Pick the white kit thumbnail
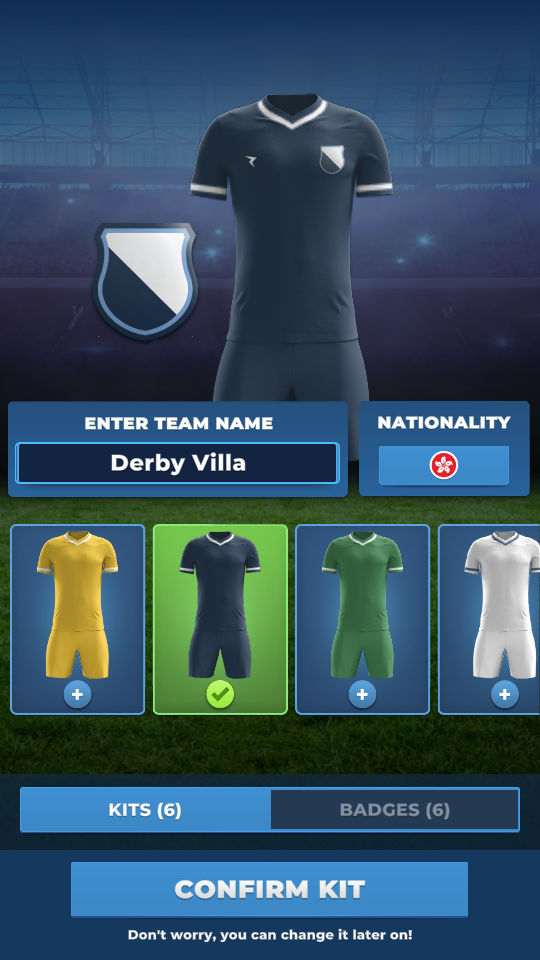540x960 pixels. tap(490, 619)
